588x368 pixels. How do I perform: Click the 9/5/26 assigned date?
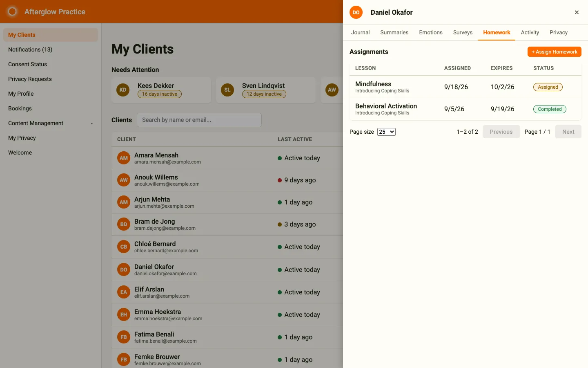pos(454,109)
